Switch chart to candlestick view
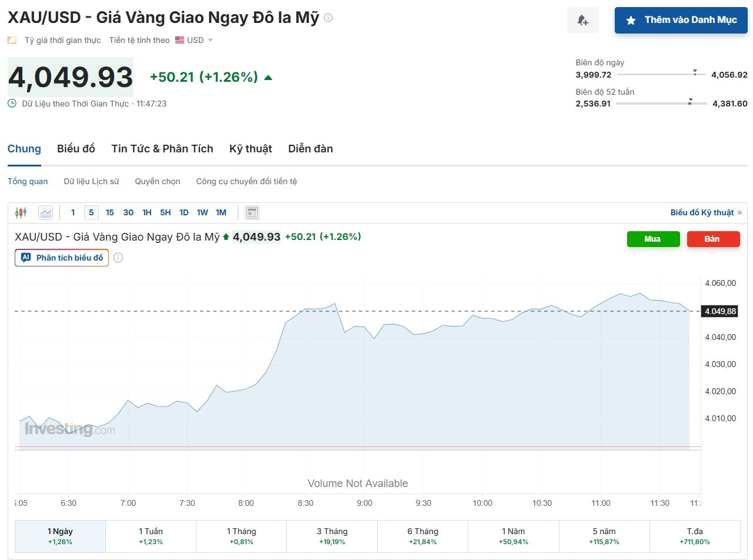 tap(21, 212)
